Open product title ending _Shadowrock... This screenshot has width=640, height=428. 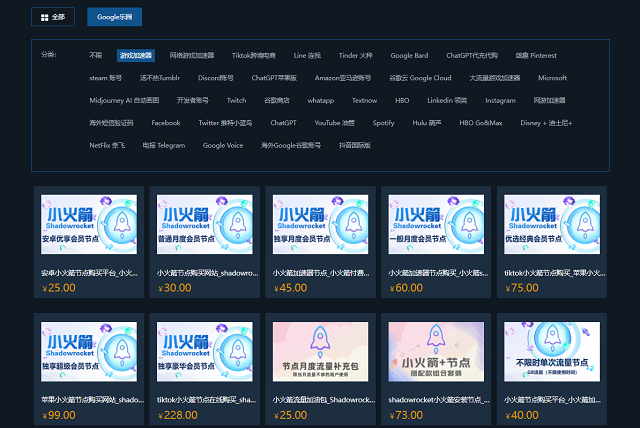coord(324,400)
